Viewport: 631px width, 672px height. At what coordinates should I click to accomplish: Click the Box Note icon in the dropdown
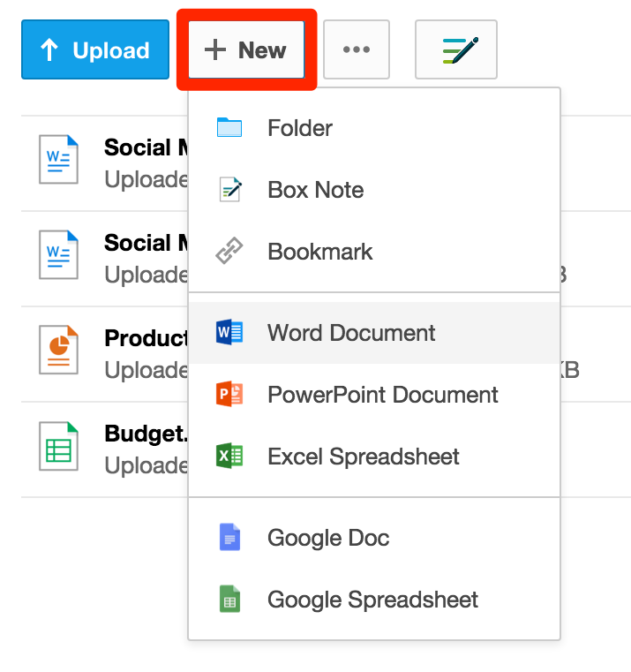tap(229, 190)
